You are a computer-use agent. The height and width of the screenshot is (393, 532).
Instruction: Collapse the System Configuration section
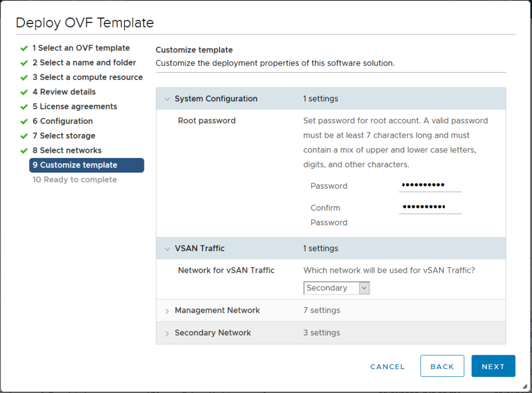[x=167, y=99]
